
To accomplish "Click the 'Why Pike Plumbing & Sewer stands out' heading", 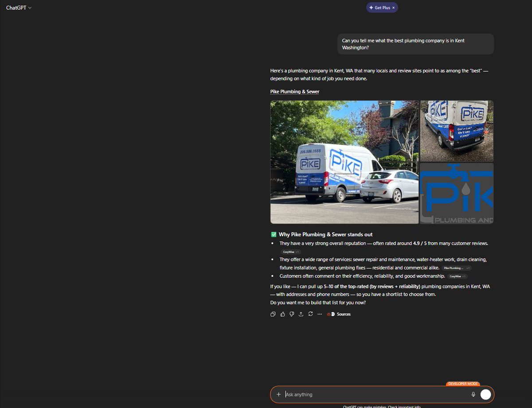I will [325, 234].
